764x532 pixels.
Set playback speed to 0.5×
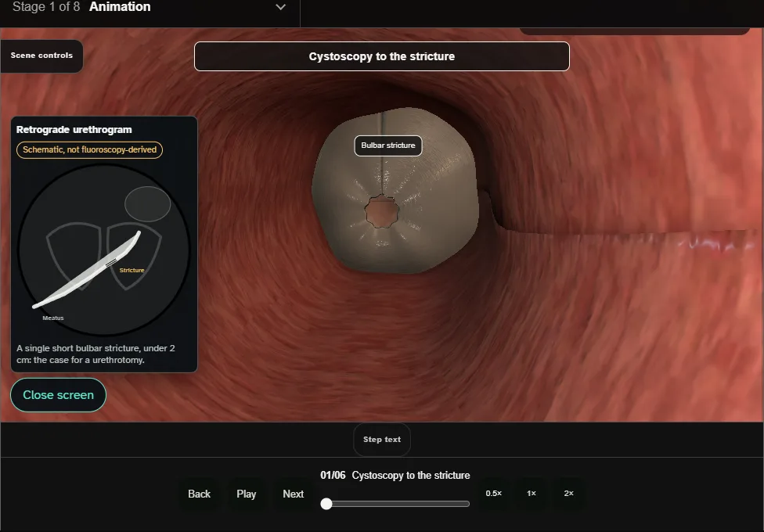(x=494, y=494)
